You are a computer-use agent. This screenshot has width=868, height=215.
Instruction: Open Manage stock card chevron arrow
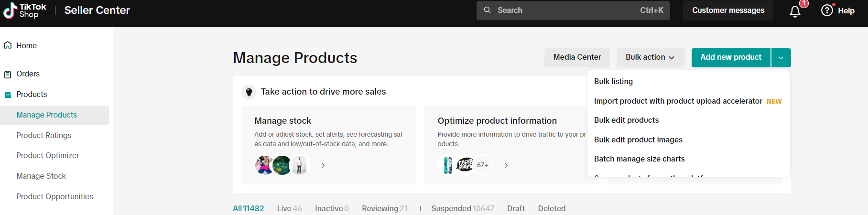coord(323,165)
